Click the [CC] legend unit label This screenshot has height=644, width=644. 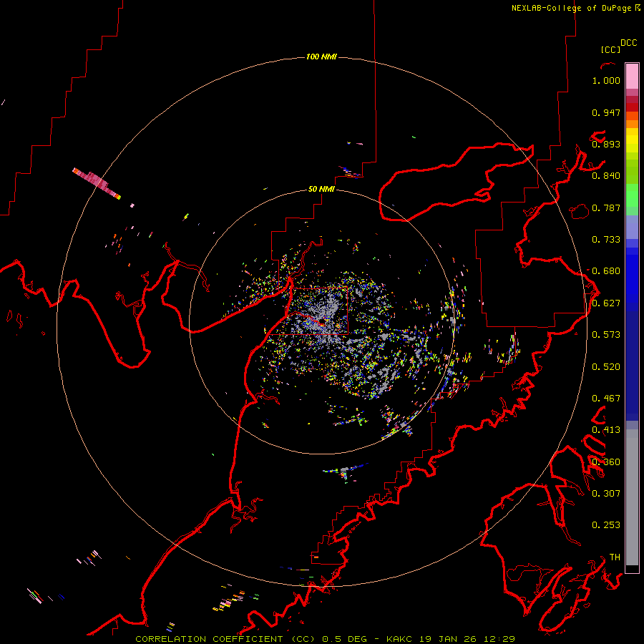[610, 49]
